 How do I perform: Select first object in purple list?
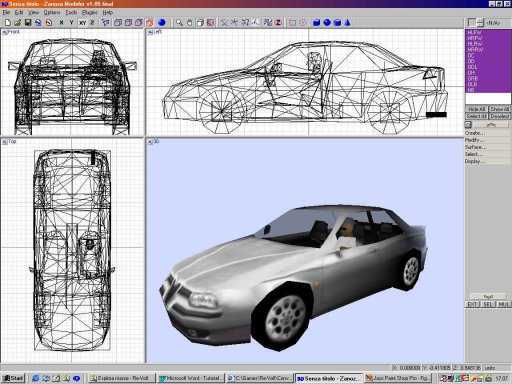tap(474, 33)
